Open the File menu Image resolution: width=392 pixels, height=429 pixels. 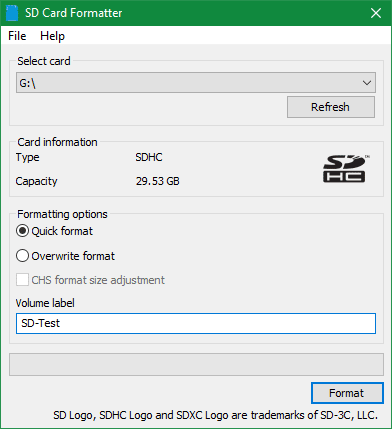17,36
